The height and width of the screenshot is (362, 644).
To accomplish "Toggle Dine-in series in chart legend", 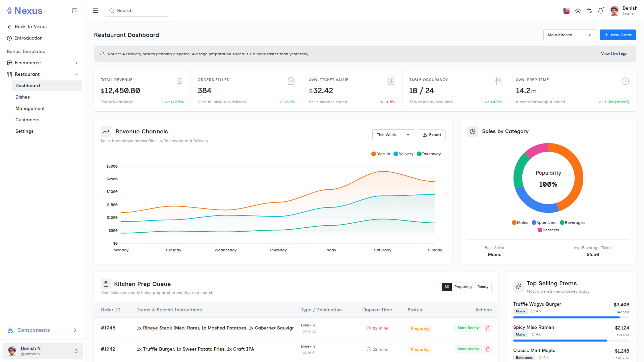I will click(381, 154).
